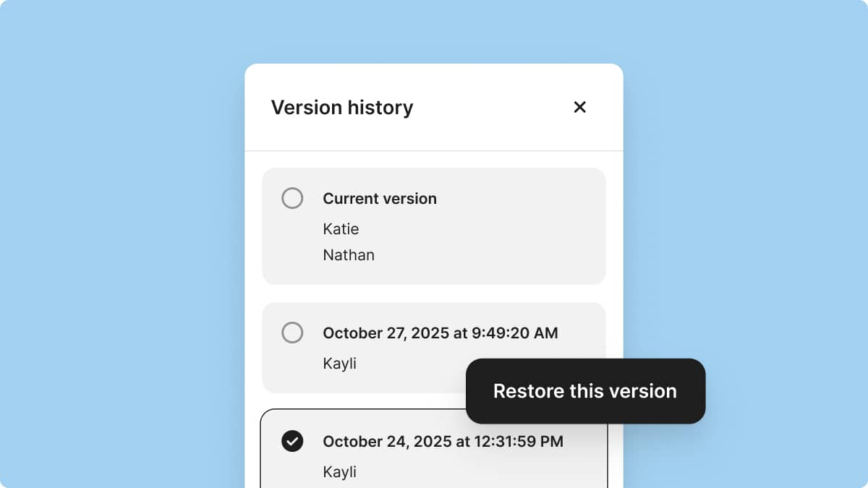
Task: Click Kayli under the October 24 version
Action: point(339,471)
